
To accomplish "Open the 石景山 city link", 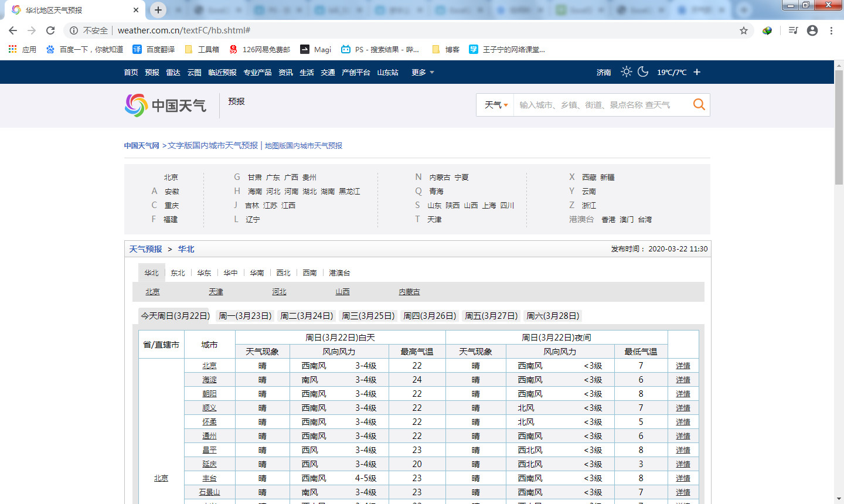I will pos(209,492).
